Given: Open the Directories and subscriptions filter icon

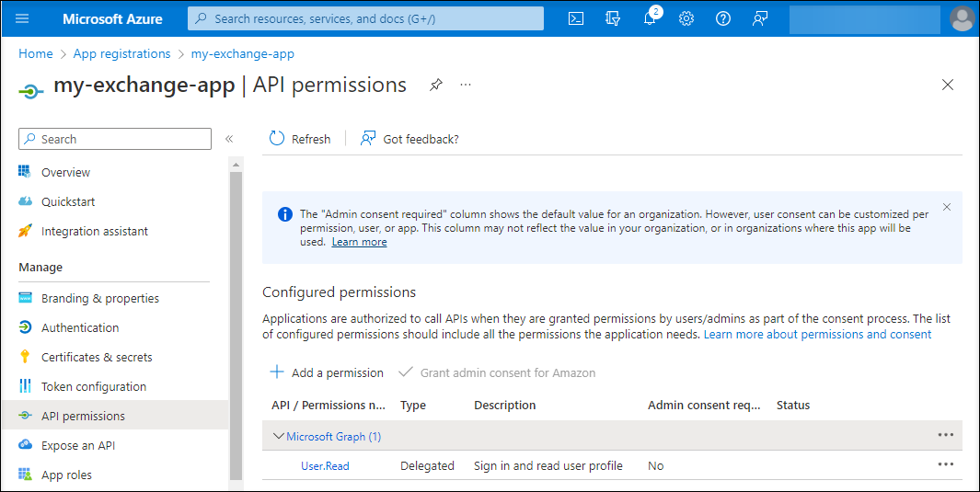Looking at the screenshot, I should (x=613, y=18).
